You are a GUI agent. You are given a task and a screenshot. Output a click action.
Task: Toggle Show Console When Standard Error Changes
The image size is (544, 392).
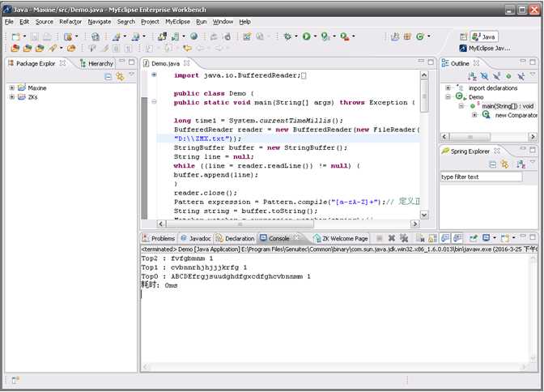coord(457,238)
